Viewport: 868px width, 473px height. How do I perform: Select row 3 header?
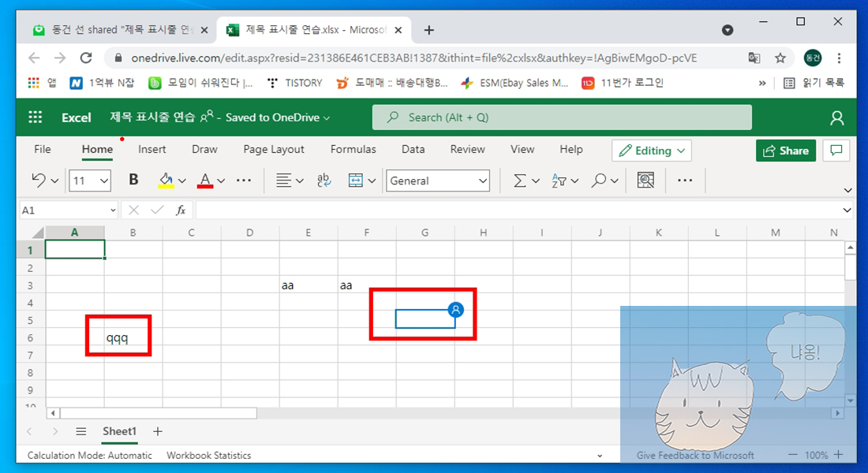click(x=31, y=285)
